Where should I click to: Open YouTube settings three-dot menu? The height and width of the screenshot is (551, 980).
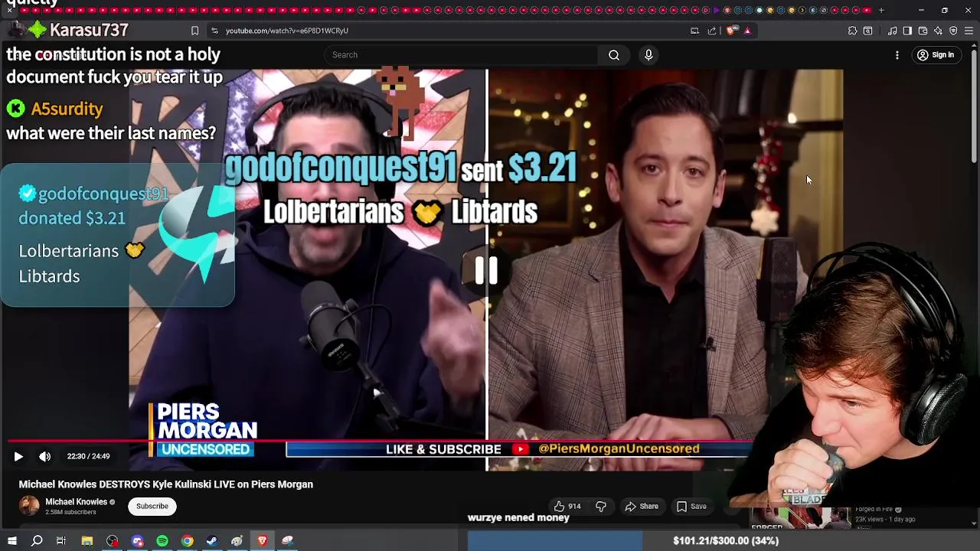[x=897, y=55]
